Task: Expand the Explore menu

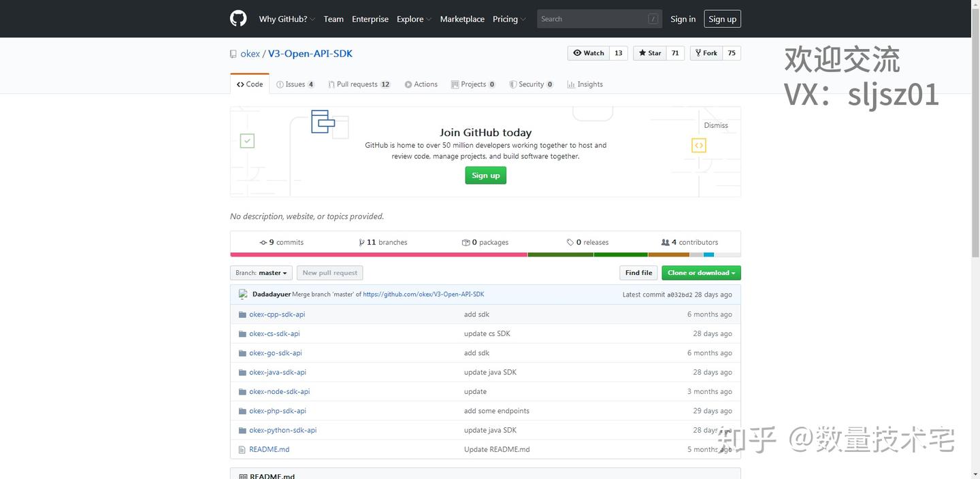Action: pyautogui.click(x=414, y=19)
